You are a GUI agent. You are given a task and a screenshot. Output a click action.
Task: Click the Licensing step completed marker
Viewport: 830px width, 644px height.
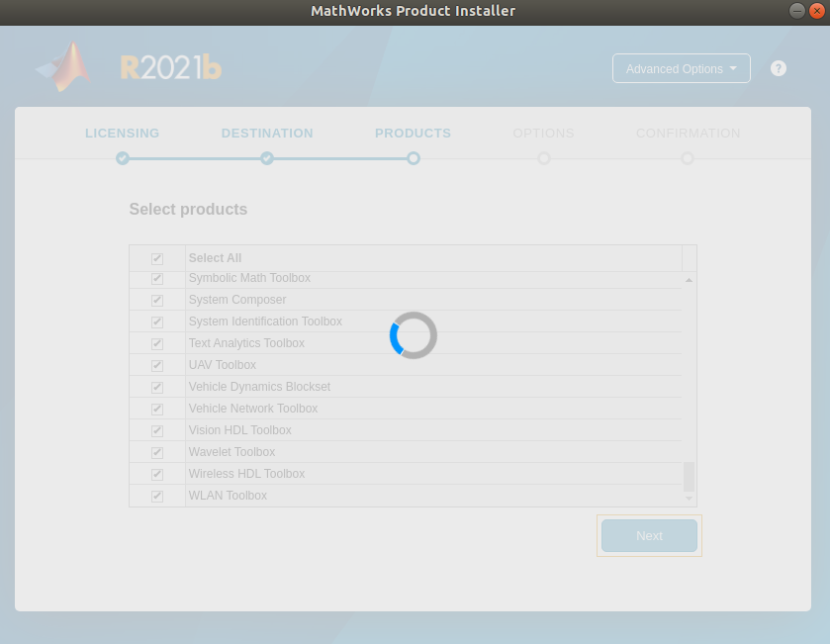[123, 158]
